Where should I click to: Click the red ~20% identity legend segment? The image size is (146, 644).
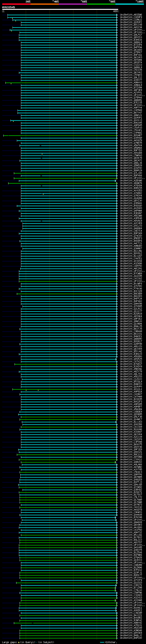pos(16,4)
